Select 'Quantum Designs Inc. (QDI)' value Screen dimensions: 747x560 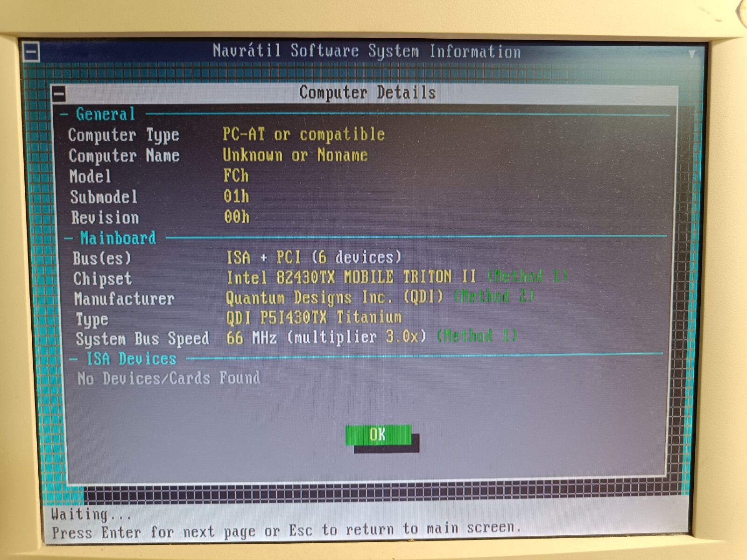(334, 297)
